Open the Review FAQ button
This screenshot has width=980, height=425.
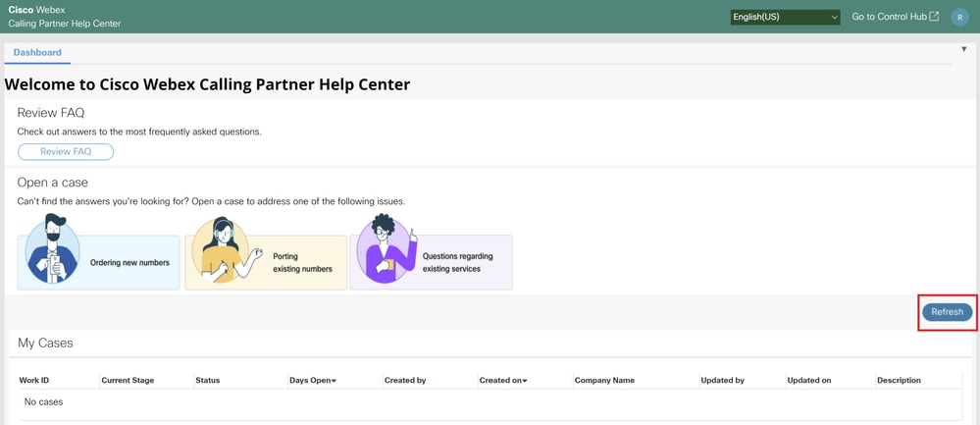(66, 152)
